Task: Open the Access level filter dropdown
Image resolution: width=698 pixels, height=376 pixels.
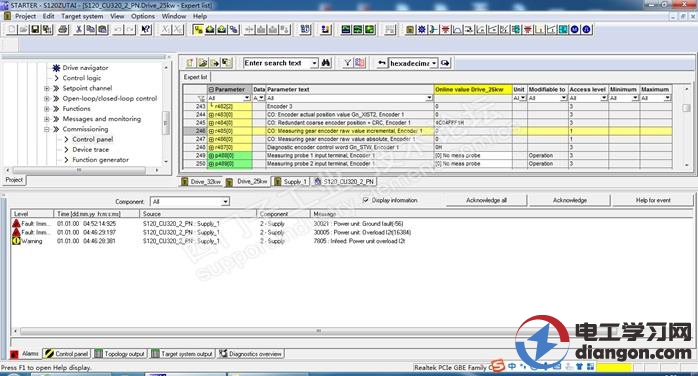Action: (604, 98)
